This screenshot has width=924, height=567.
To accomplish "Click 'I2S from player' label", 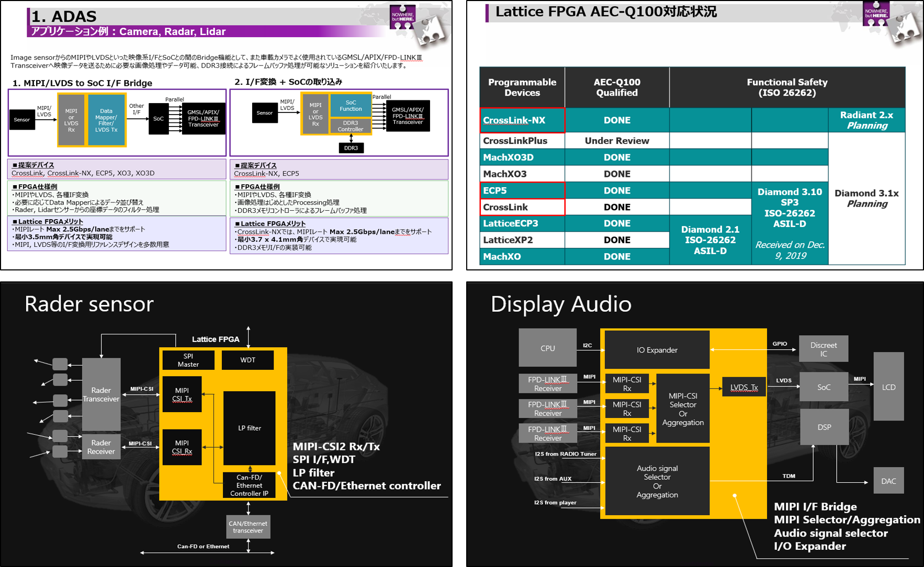I will [x=555, y=503].
